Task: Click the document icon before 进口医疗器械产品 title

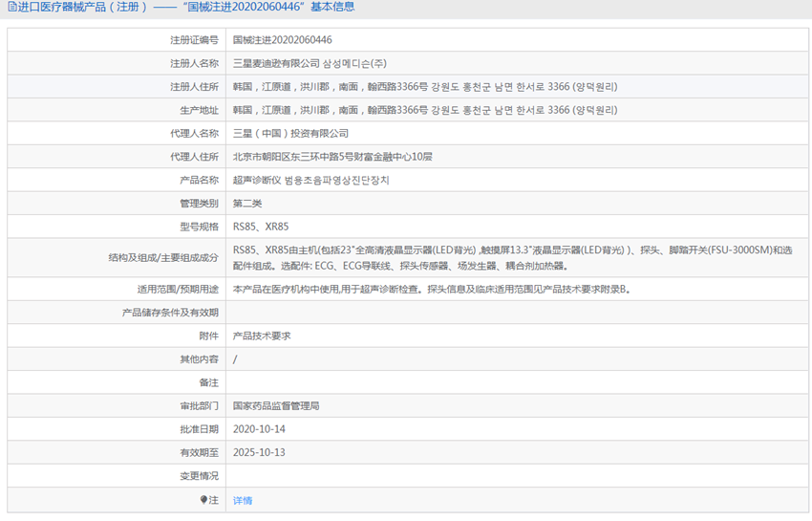Action: pyautogui.click(x=12, y=7)
